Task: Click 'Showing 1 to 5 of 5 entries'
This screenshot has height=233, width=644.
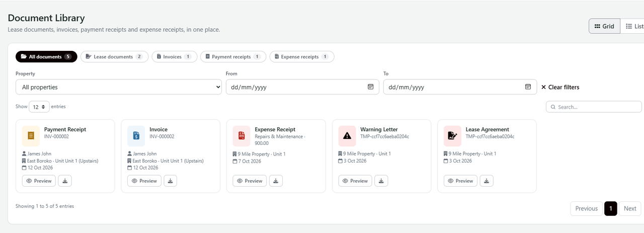Action: point(45,206)
